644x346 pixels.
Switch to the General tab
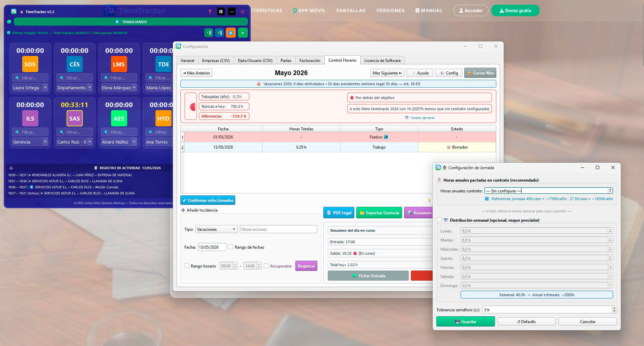point(187,60)
